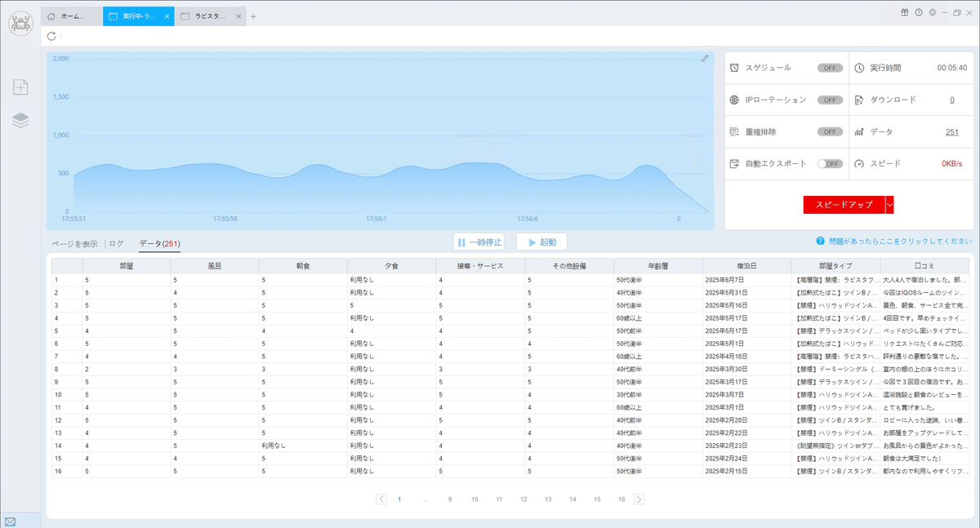Click the edit pencil icon on the chart
Viewport: 980px width, 528px height.
[705, 59]
